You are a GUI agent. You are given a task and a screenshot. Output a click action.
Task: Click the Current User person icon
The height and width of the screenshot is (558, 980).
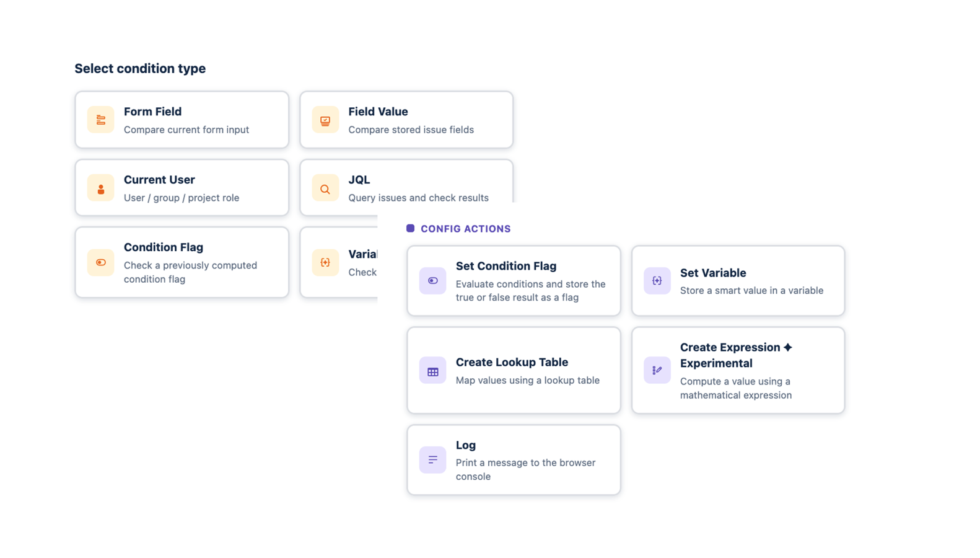(100, 188)
